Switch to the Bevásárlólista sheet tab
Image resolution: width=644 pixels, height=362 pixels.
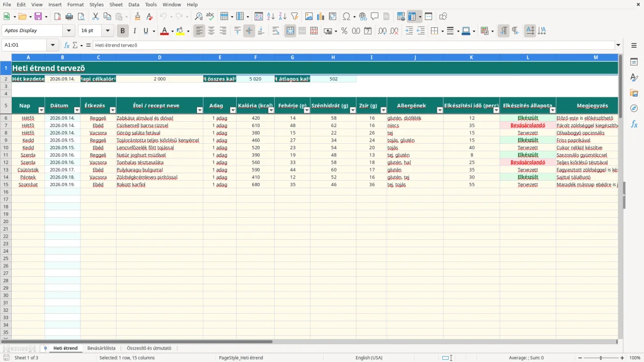101,348
